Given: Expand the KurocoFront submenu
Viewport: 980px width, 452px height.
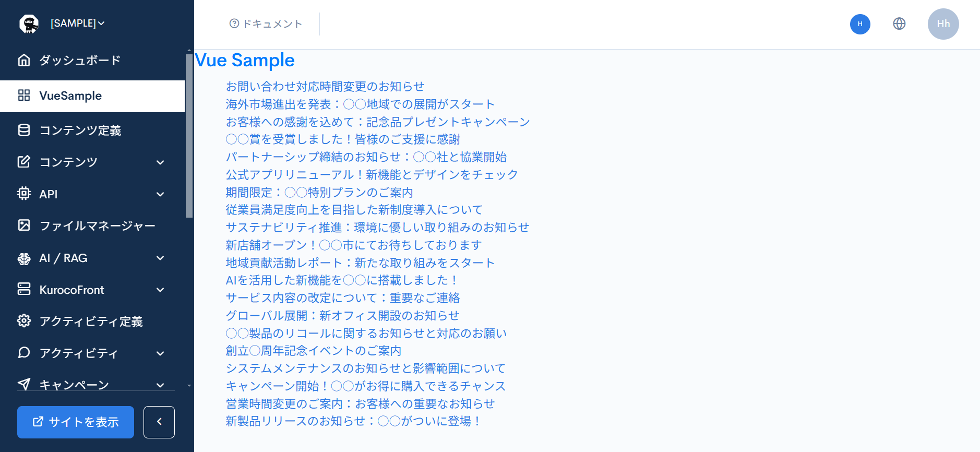Looking at the screenshot, I should [x=160, y=289].
